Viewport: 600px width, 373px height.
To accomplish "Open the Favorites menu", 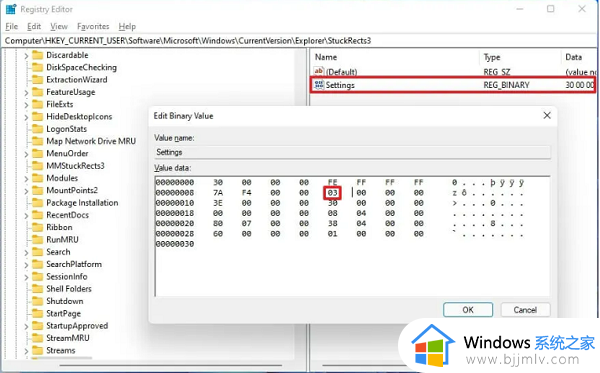I will point(93,26).
